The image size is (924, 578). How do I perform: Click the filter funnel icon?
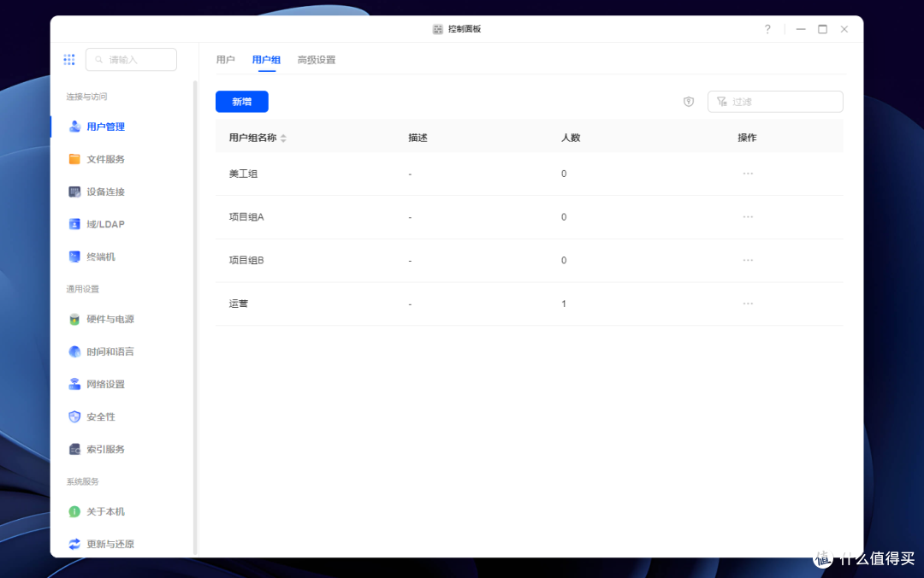(x=721, y=102)
